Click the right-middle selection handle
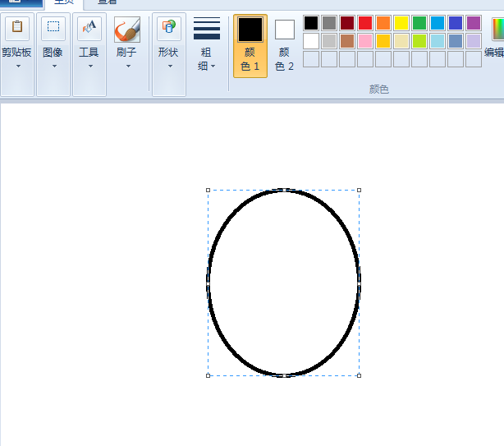 359,283
